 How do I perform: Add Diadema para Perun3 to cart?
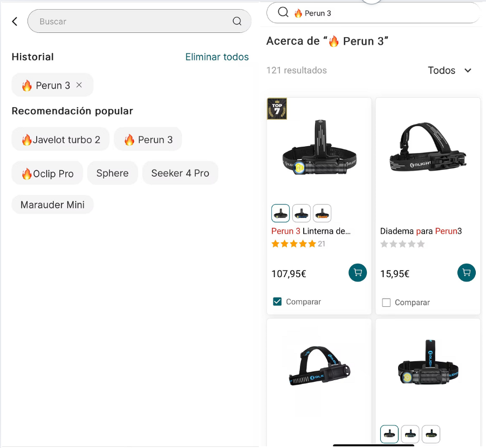(x=467, y=273)
